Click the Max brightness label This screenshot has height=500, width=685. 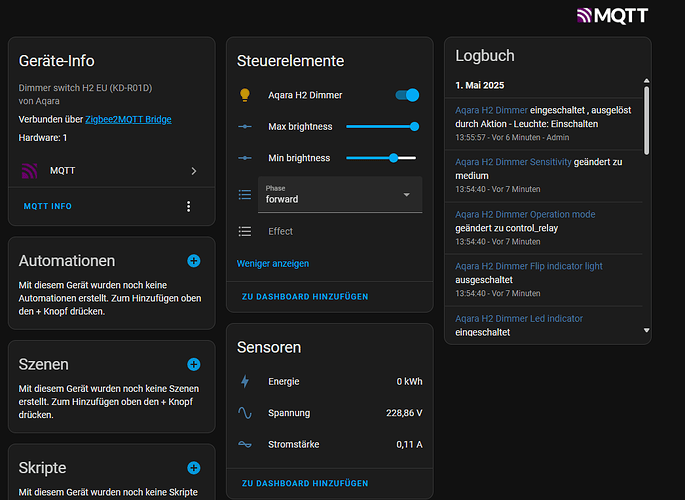click(x=300, y=127)
